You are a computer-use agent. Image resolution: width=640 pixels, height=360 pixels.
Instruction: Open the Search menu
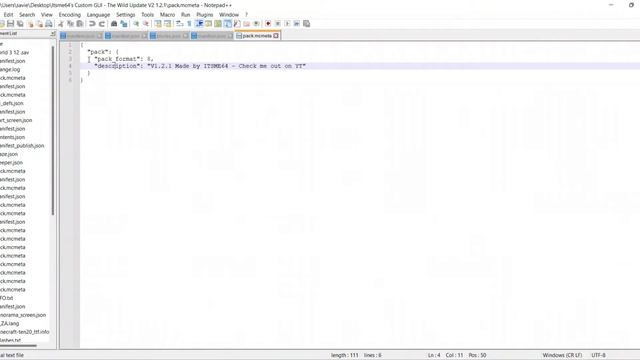click(27, 15)
